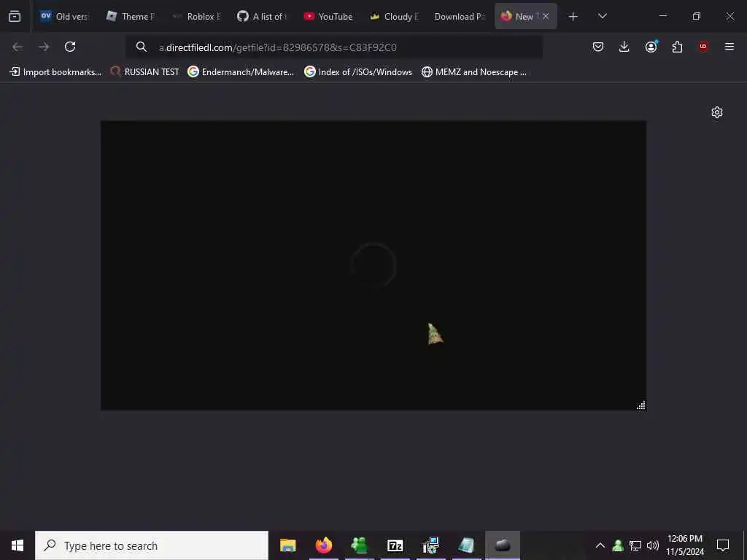Click green person tray icon
This screenshot has width=747, height=560.
[618, 545]
